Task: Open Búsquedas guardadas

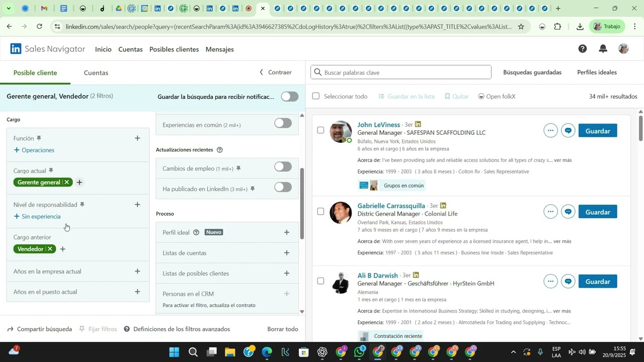Action: point(532,72)
